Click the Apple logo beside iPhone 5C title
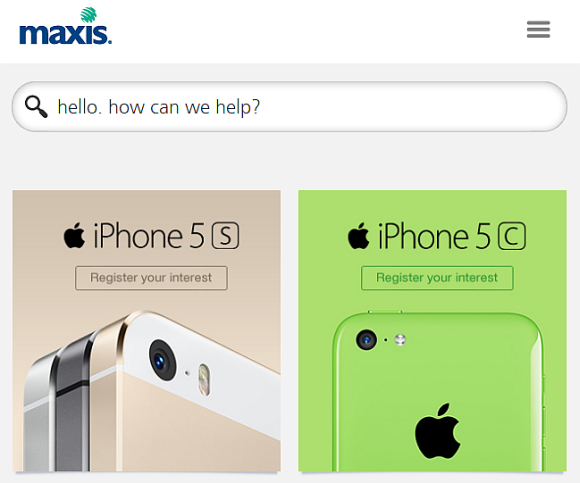This screenshot has width=580, height=483. point(358,235)
